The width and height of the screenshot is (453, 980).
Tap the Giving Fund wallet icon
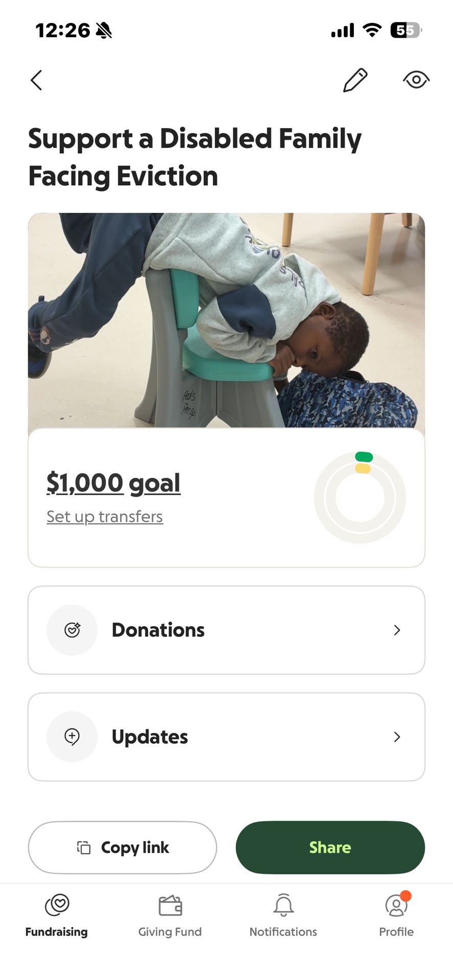click(170, 906)
